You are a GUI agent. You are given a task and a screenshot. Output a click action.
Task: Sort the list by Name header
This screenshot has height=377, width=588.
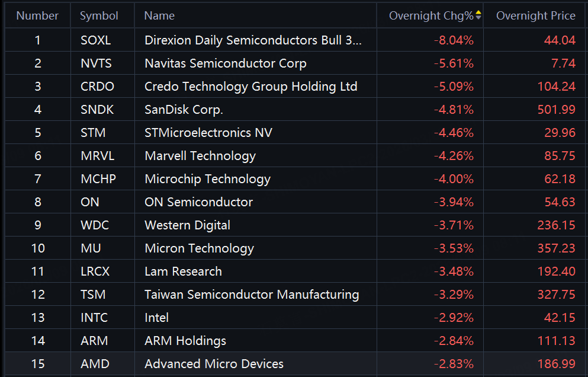pyautogui.click(x=159, y=15)
